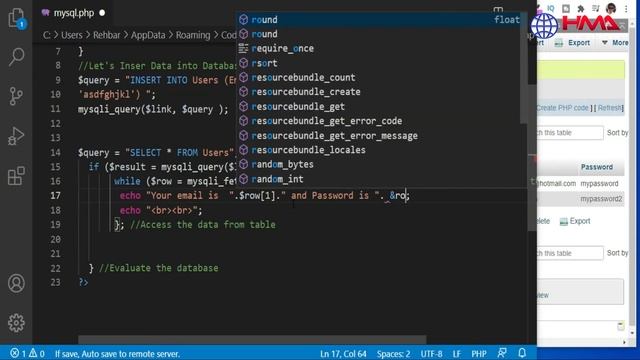640x360 pixels.
Task: Open the browser profile avatar
Action: (611, 8)
